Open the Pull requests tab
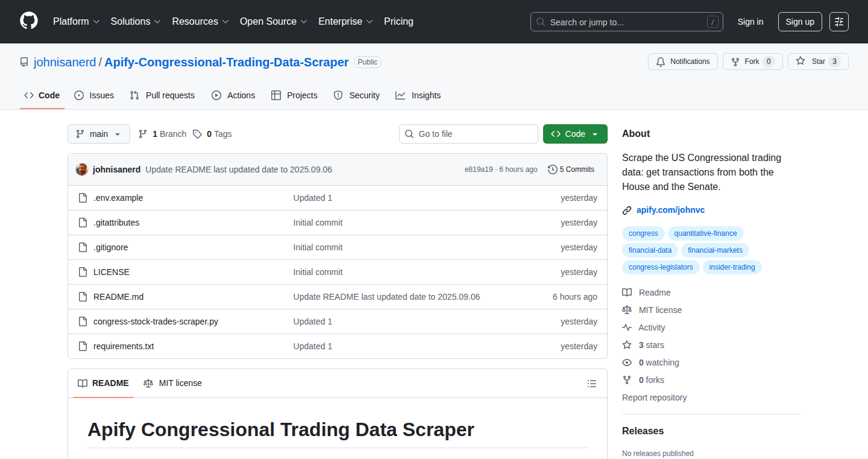 click(163, 95)
